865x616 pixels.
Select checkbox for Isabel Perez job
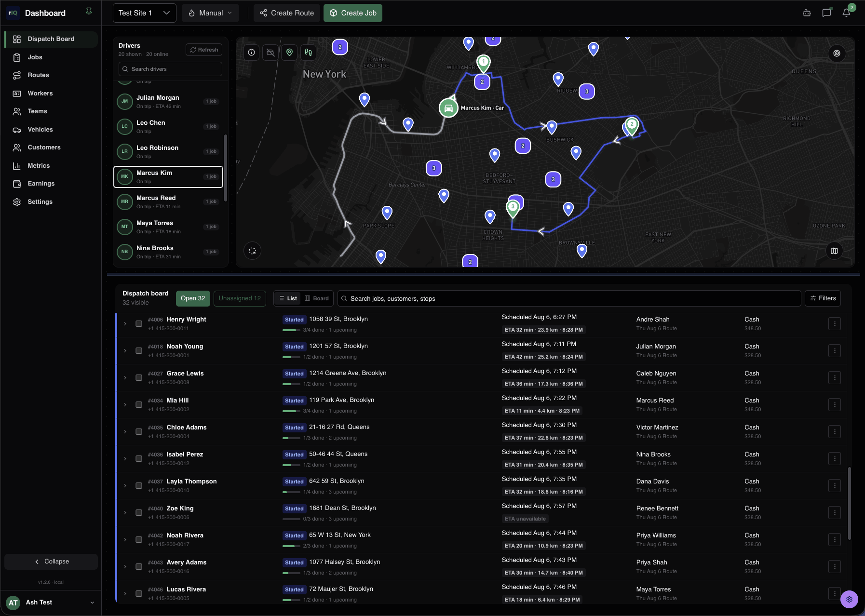139,459
